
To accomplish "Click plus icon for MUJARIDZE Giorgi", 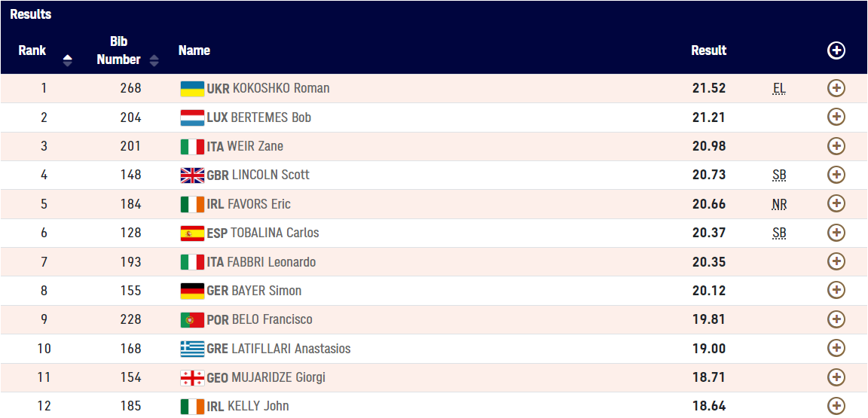I will [836, 377].
